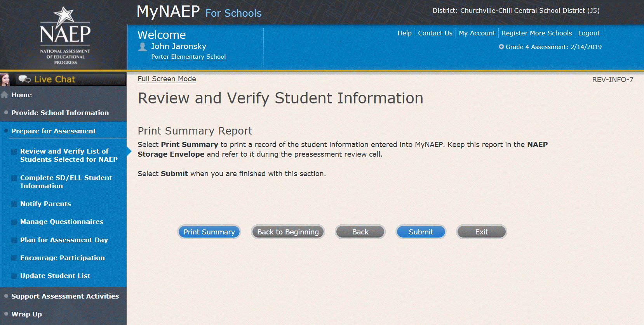Switch to Full Screen Mode
644x325 pixels.
[x=167, y=79]
